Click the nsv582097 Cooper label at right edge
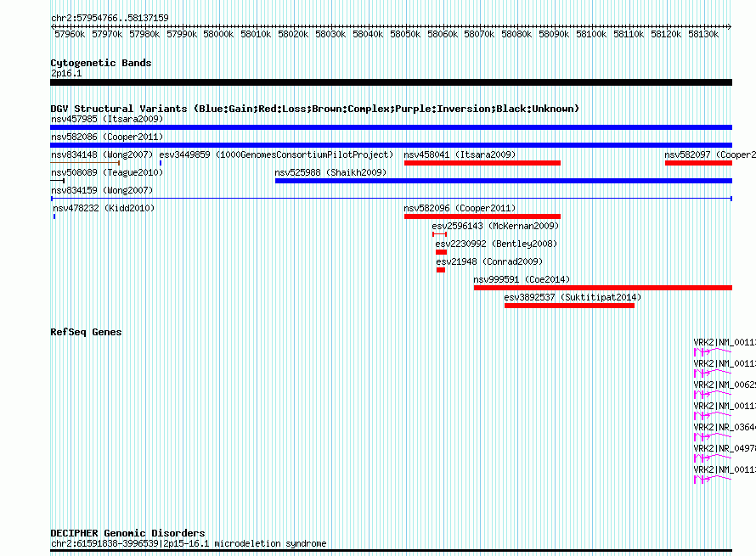Viewport: 756px width, 556px height. pyautogui.click(x=710, y=154)
